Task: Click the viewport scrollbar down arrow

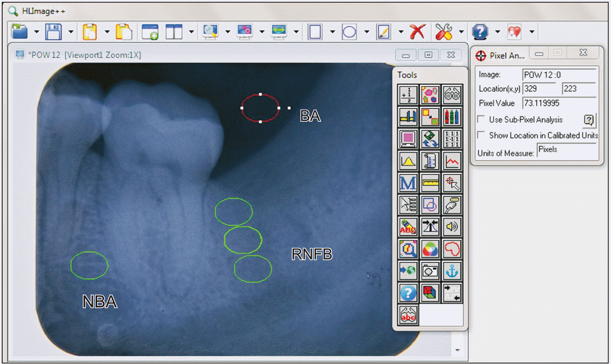Action: [457, 350]
